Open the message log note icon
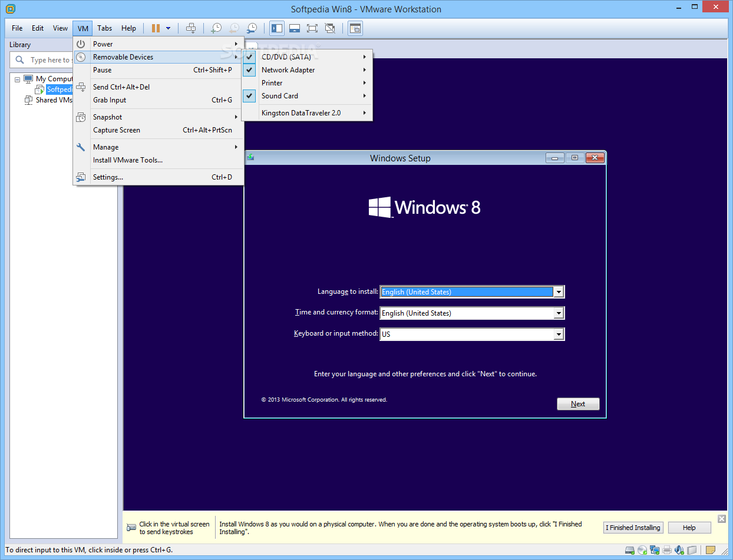This screenshot has height=560, width=733. point(711,551)
